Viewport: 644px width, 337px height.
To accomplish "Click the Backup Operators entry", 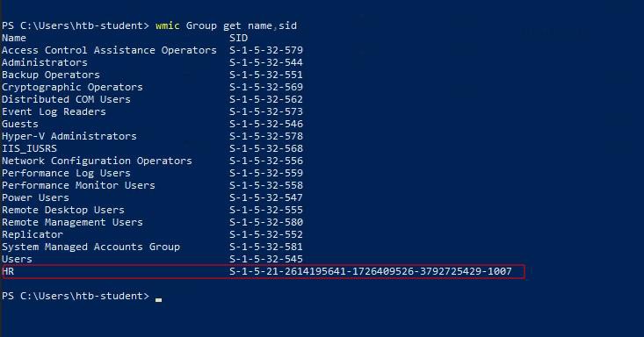I will 50,75.
